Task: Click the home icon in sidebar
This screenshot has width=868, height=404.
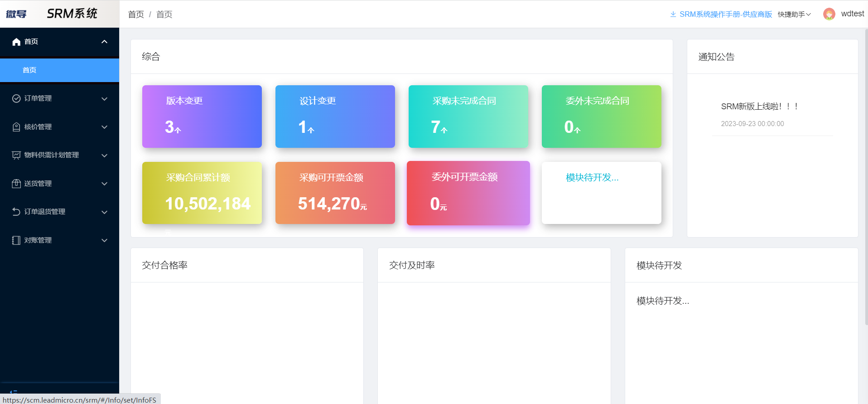Action: 16,42
